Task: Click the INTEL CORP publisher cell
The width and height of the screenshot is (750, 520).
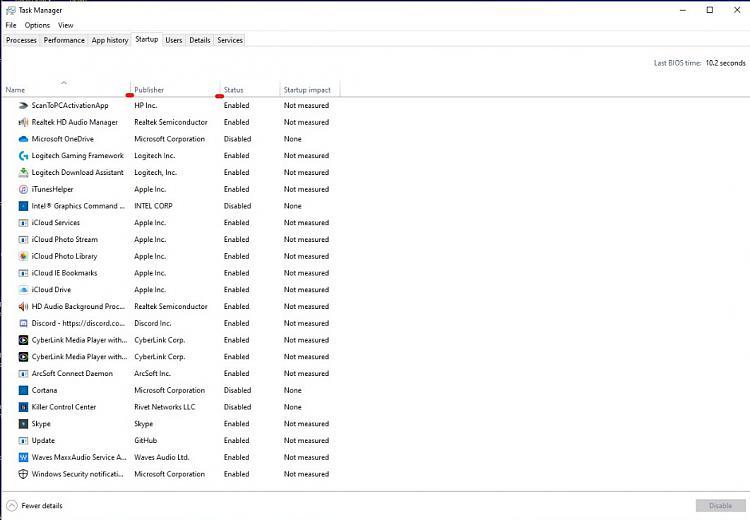Action: click(153, 206)
